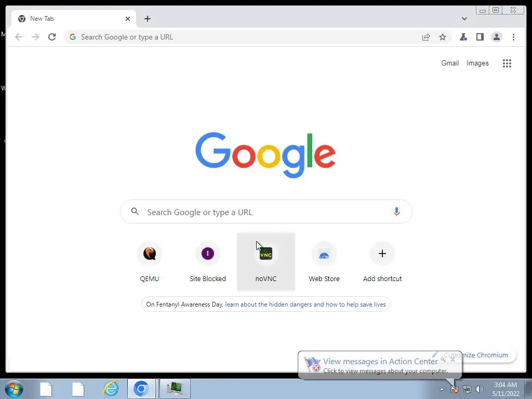Click the search magnifier icon in search box

135,211
